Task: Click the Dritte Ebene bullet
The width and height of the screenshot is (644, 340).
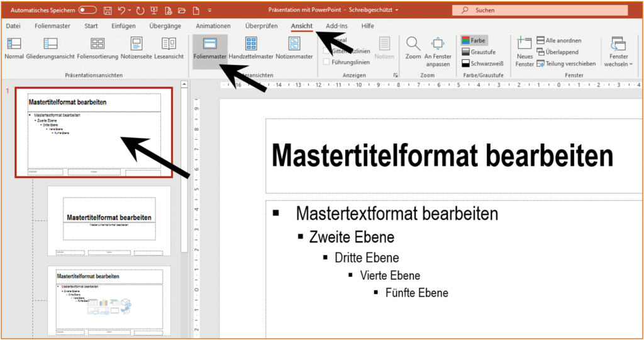Action: (367, 258)
